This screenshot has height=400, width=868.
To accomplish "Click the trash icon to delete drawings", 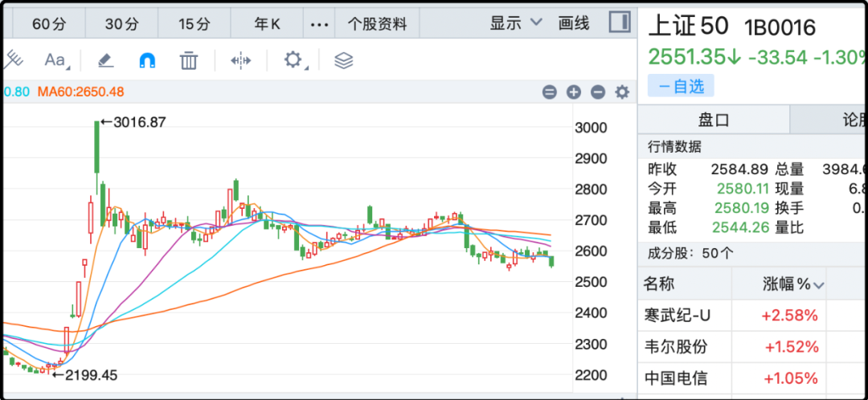I will (189, 60).
